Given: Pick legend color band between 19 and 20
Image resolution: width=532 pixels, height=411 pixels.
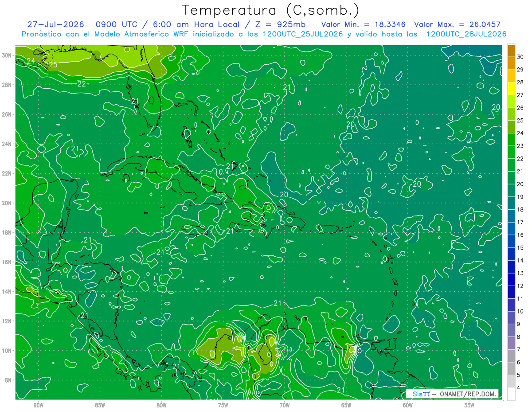Looking at the screenshot, I should (x=511, y=190).
